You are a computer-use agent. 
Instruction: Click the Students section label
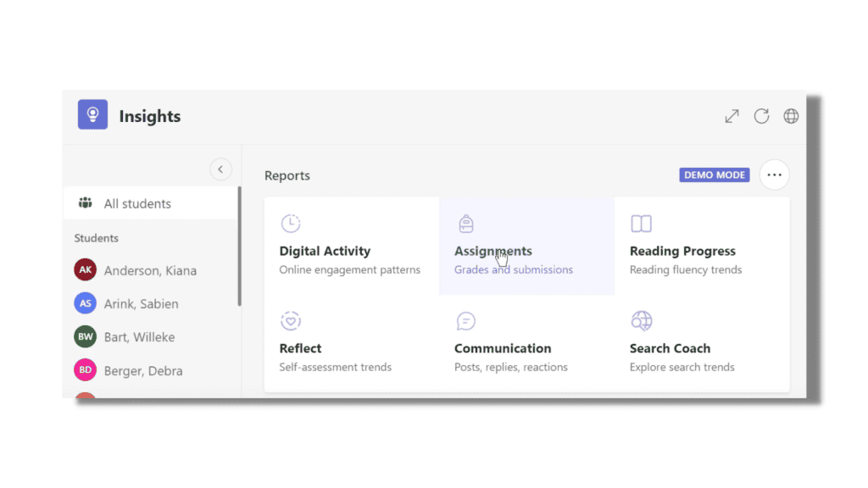(x=97, y=238)
